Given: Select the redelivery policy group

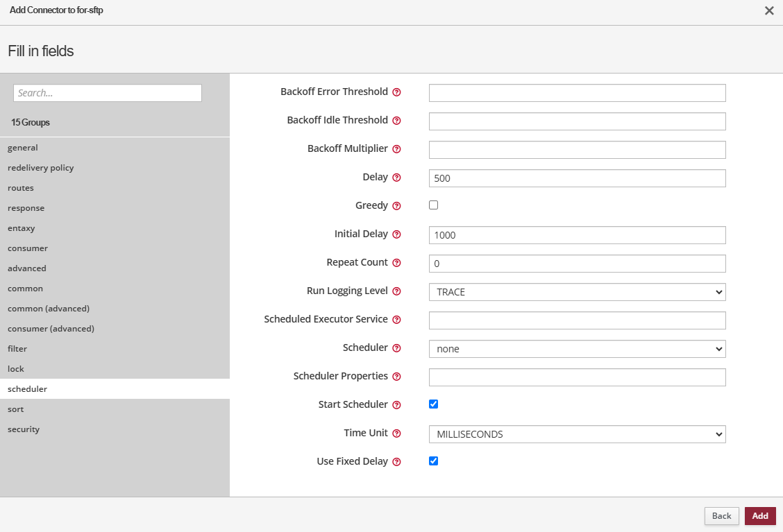Looking at the screenshot, I should click(x=41, y=168).
